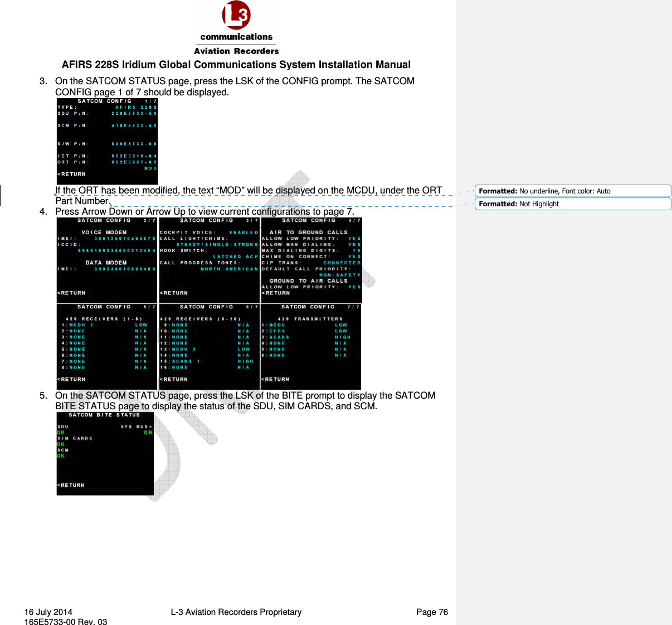
Task: Click the AFIRS 228S Installation Manual title
Action: (x=236, y=65)
